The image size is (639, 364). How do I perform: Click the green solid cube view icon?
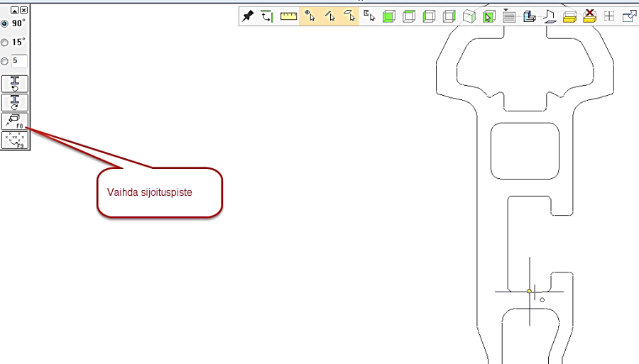tap(388, 17)
